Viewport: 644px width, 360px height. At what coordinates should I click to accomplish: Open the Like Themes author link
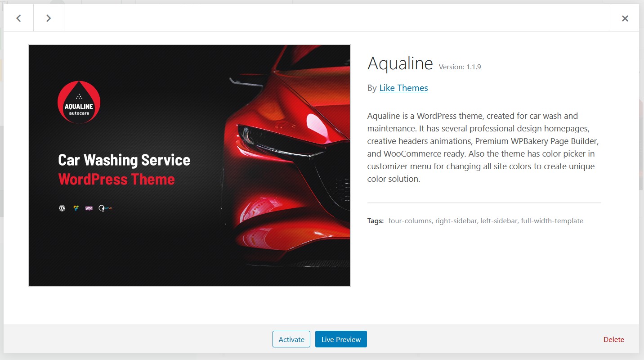(x=403, y=88)
